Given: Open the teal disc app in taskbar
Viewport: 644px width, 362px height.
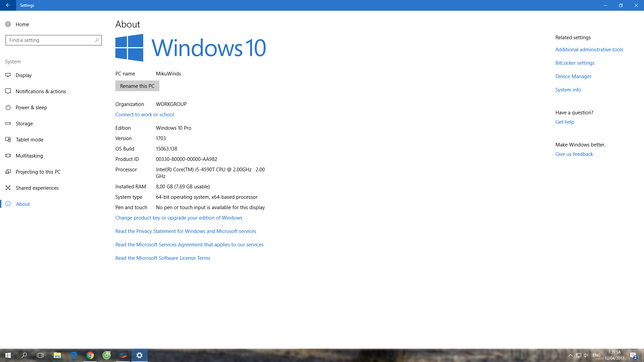Looking at the screenshot, I should 123,355.
